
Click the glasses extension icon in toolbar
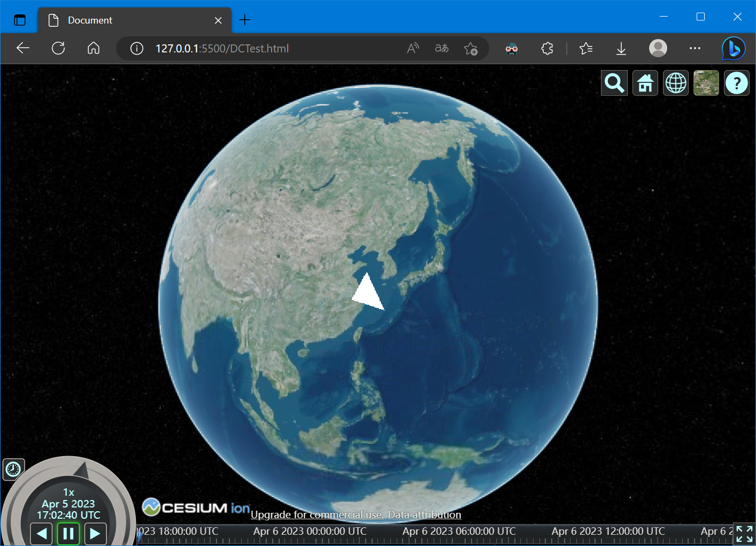point(512,49)
